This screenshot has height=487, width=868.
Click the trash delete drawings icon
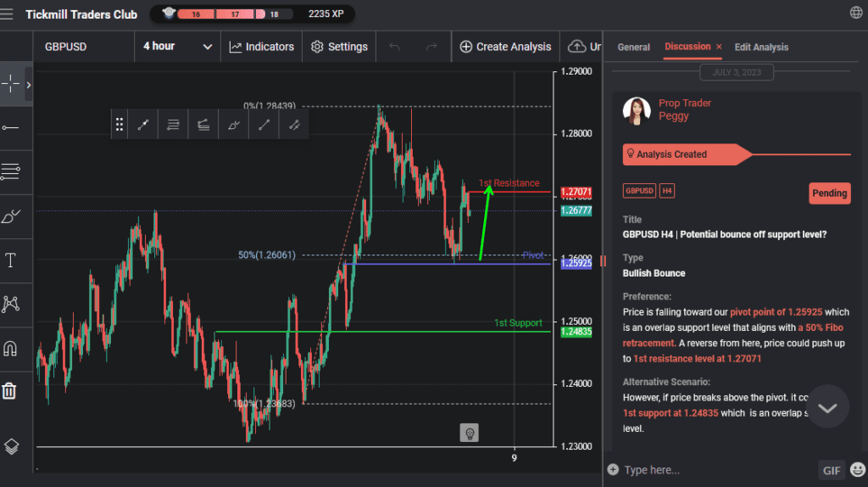tap(9, 390)
